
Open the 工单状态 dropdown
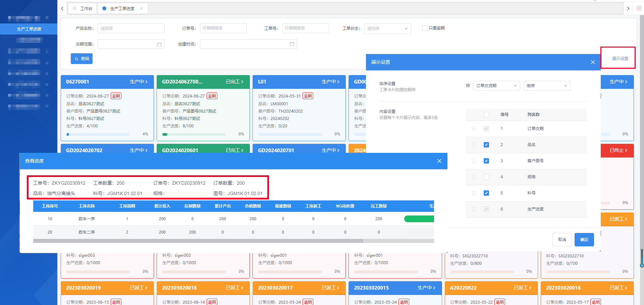click(x=387, y=28)
